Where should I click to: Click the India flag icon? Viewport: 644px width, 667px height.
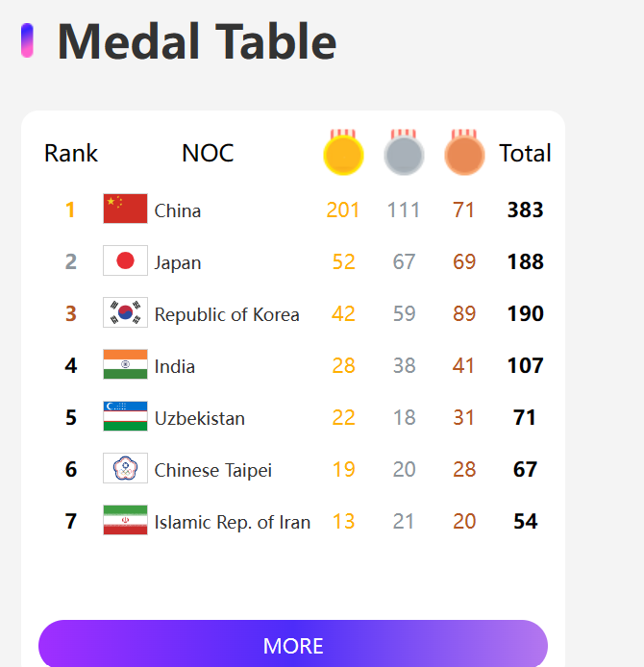tap(125, 365)
